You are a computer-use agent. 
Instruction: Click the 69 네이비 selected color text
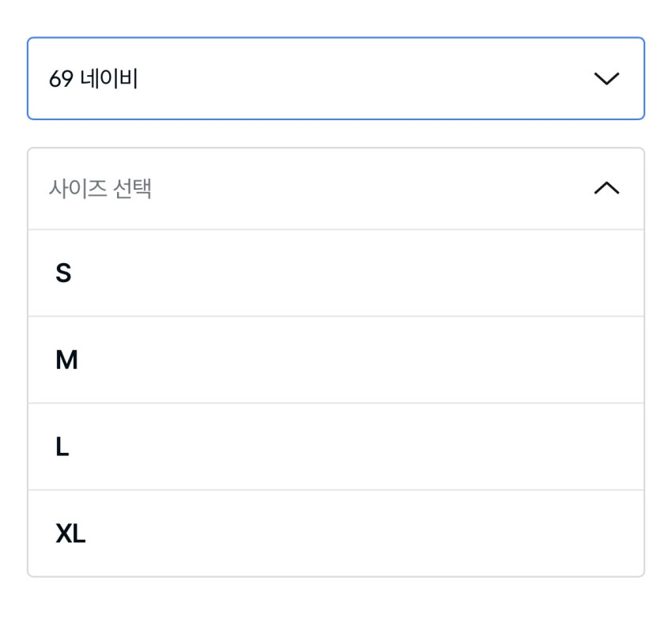(93, 79)
